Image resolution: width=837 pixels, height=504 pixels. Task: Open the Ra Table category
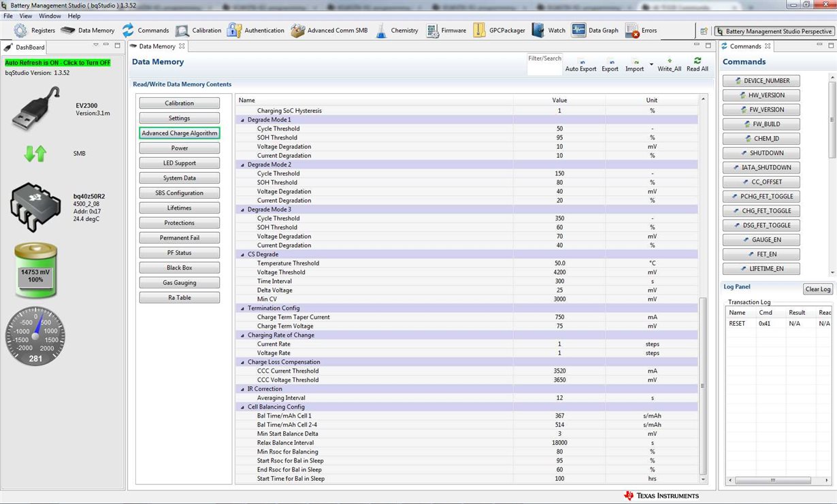[180, 298]
